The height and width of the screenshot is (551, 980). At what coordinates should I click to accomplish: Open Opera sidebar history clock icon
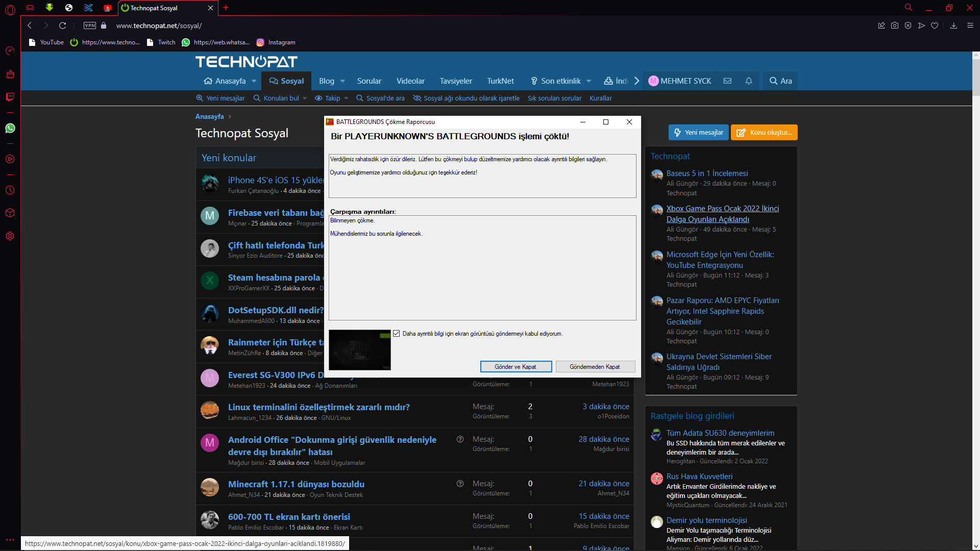[x=10, y=190]
